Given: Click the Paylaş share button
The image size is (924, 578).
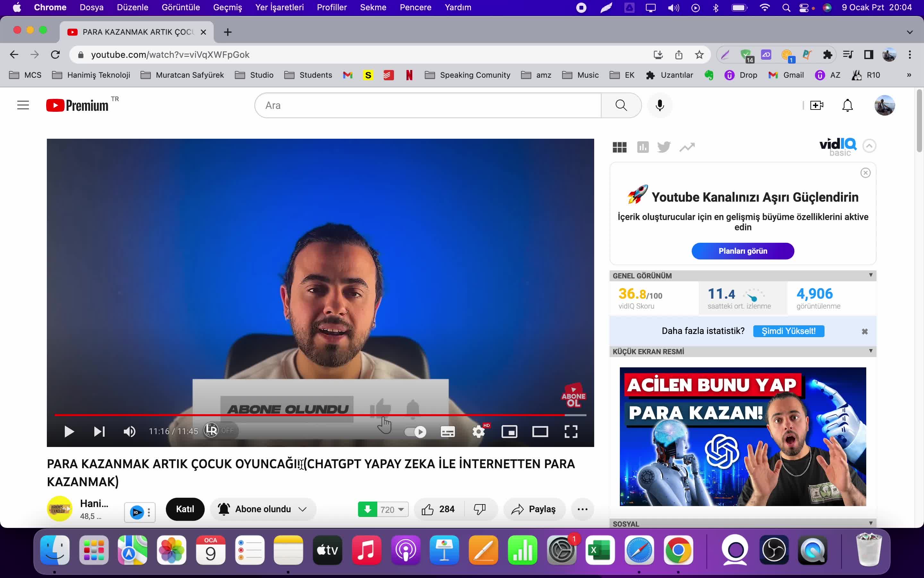Looking at the screenshot, I should 534,509.
